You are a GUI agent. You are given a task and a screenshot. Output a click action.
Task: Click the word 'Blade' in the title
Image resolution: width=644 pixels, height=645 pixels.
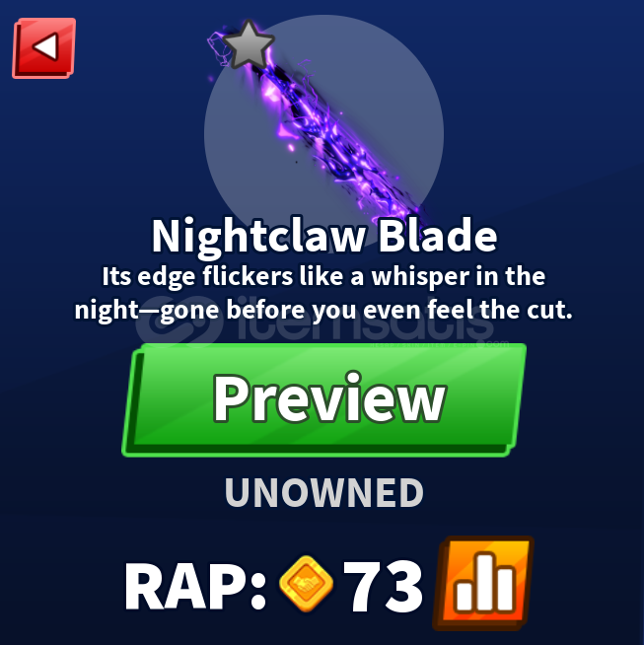click(x=438, y=236)
